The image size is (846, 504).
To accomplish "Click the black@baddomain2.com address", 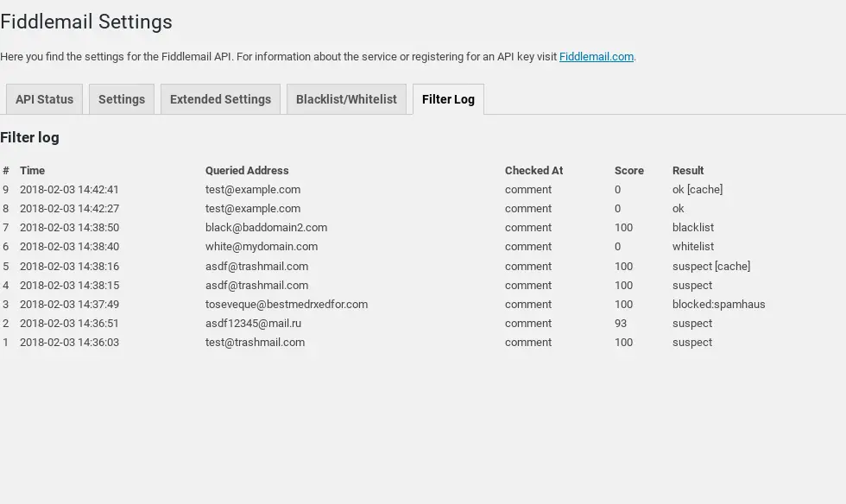I will coord(266,227).
